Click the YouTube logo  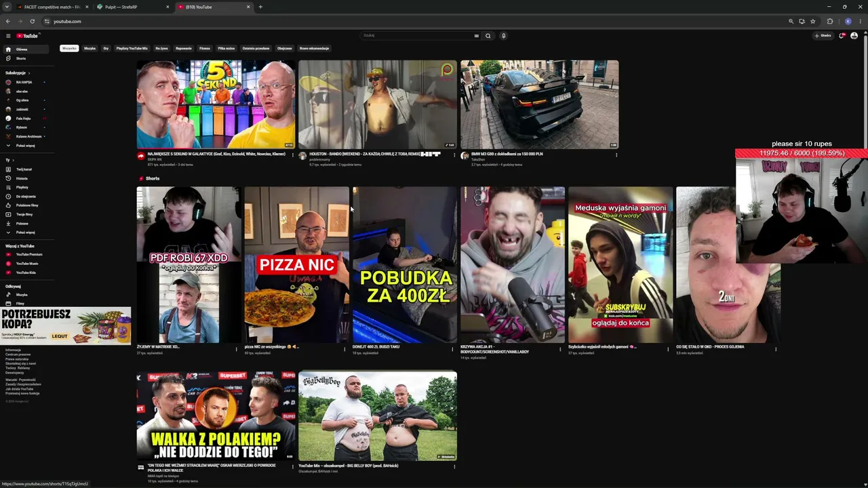tap(28, 36)
